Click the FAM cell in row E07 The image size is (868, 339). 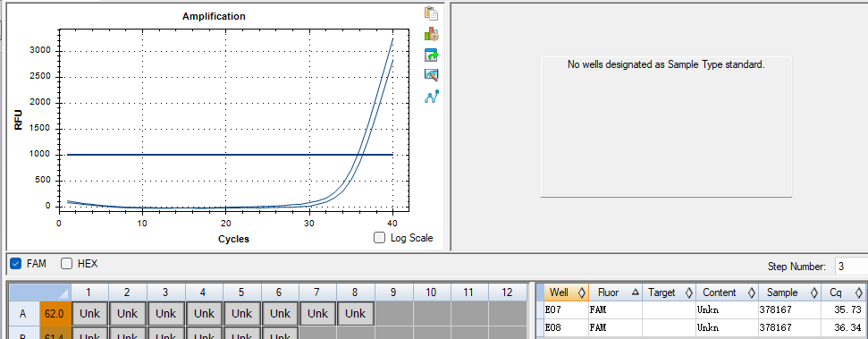point(615,310)
